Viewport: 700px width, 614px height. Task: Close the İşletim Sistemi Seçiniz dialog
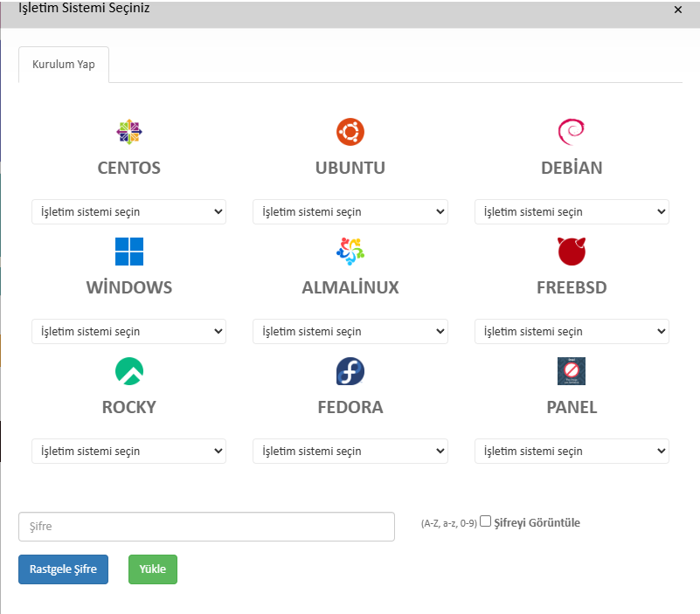(677, 10)
